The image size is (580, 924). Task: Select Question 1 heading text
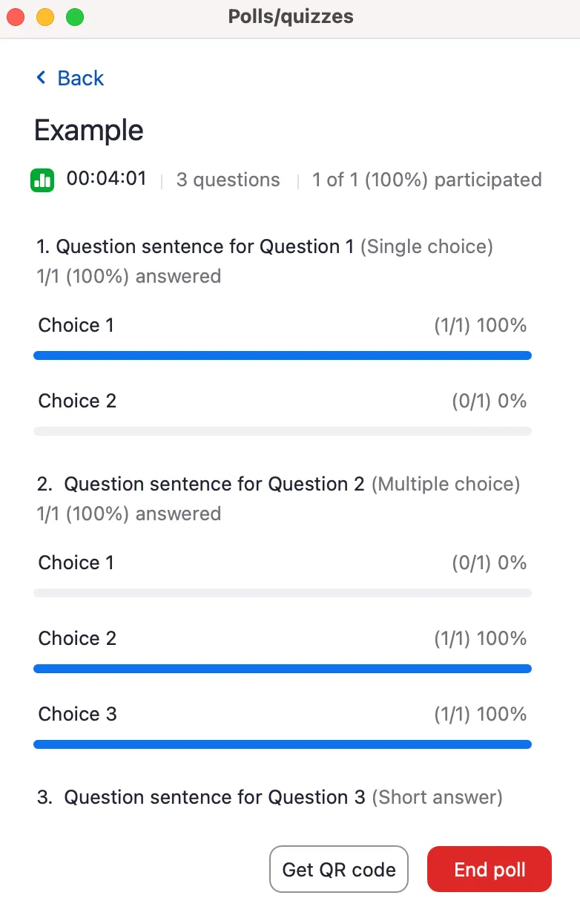coord(263,246)
